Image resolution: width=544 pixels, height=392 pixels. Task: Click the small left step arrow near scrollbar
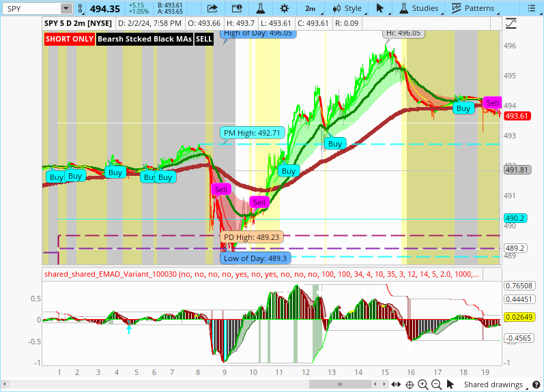click(x=375, y=384)
